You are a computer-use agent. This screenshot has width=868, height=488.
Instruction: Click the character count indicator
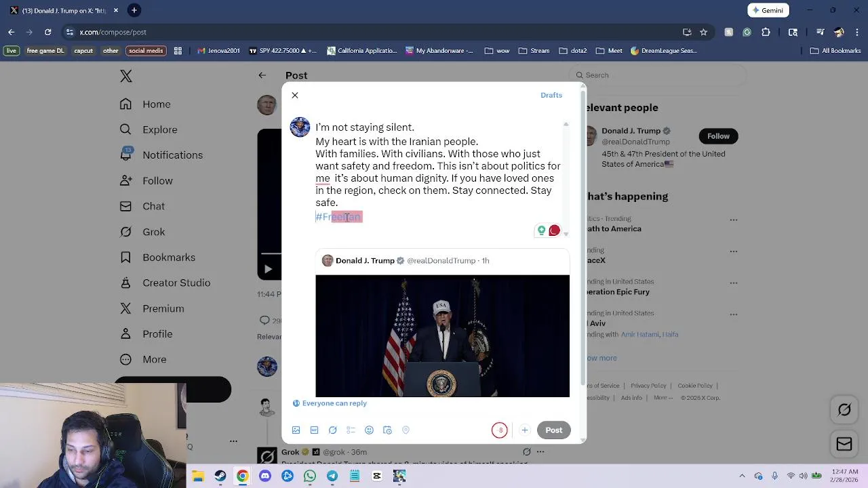[x=500, y=430]
